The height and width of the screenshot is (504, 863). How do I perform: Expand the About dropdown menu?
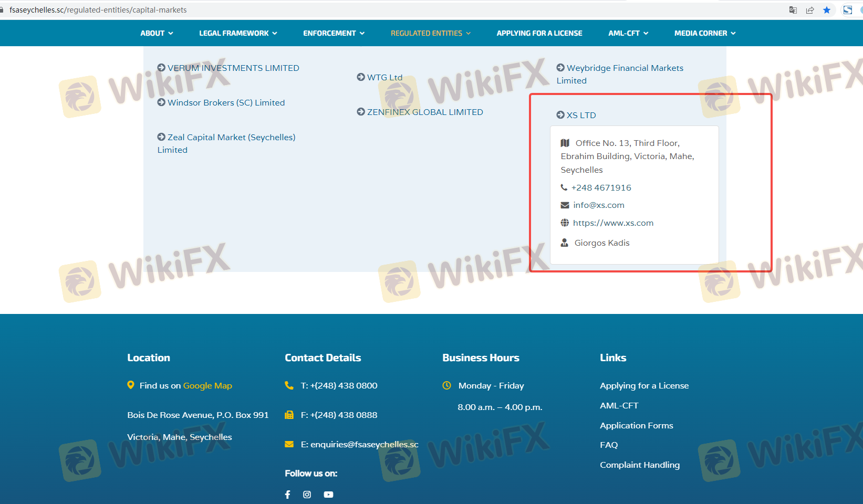pos(157,33)
